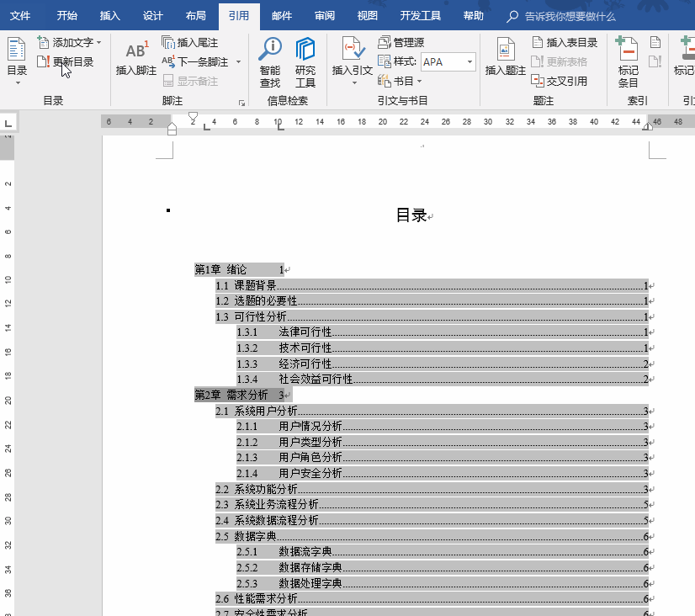Click TOC entry 第1章 绪论

pyautogui.click(x=239, y=269)
